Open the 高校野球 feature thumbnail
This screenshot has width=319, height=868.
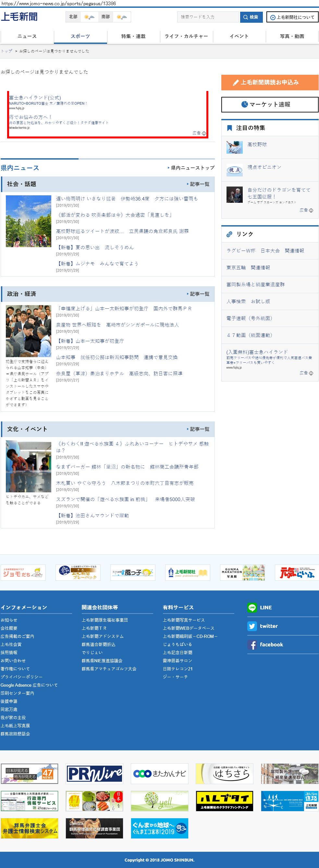click(235, 147)
